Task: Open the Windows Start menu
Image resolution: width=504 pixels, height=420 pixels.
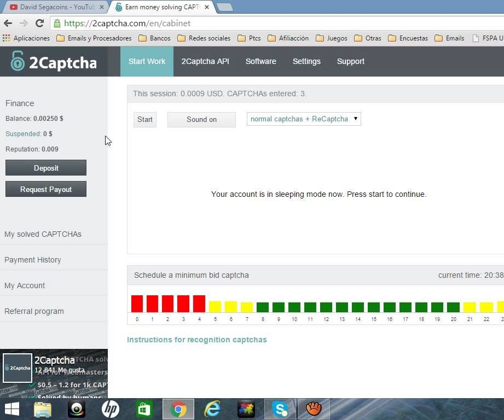Action: tap(11, 409)
